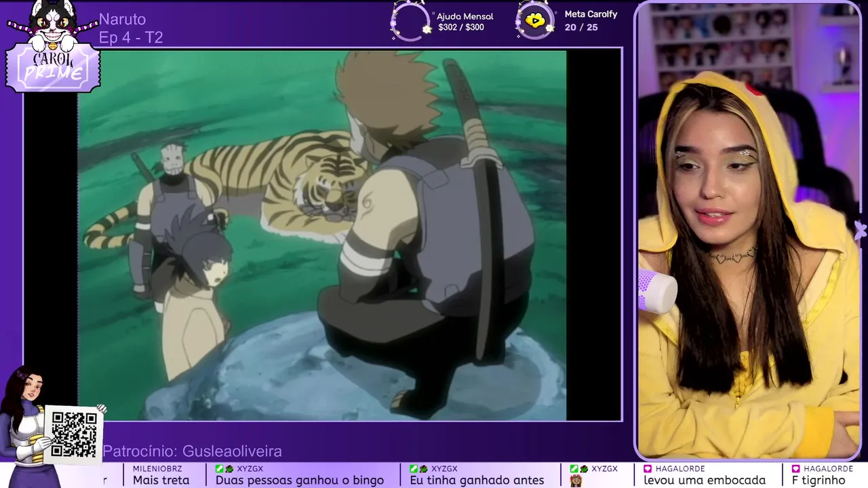Click the MILENIOBRZ username in ticker
This screenshot has width=868, height=488.
pyautogui.click(x=157, y=469)
